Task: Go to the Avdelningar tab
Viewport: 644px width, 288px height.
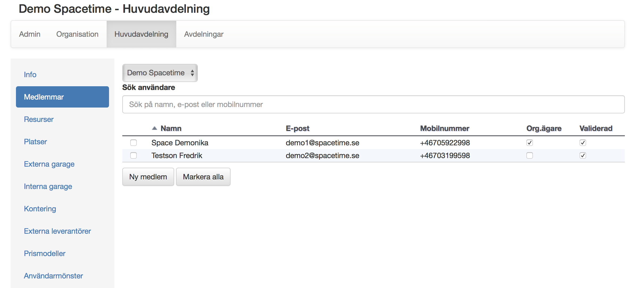Action: (x=204, y=34)
